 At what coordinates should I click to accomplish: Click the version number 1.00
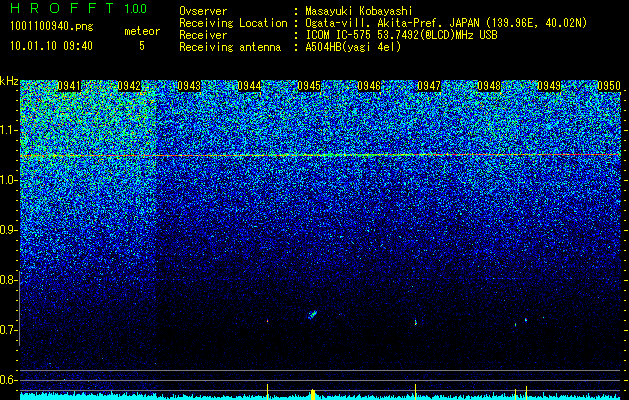click(x=135, y=8)
